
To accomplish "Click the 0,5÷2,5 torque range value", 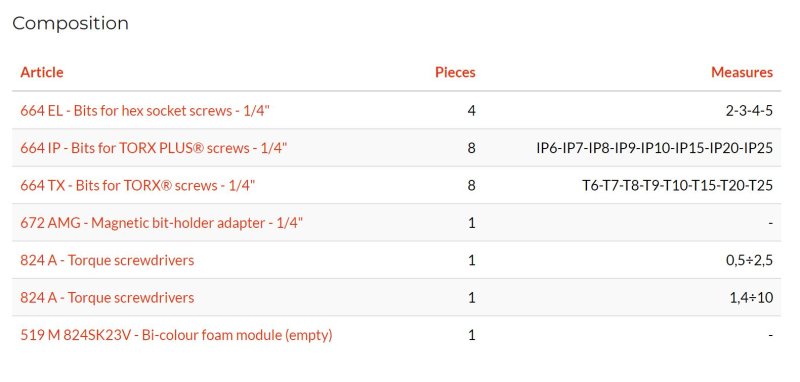I will (749, 260).
